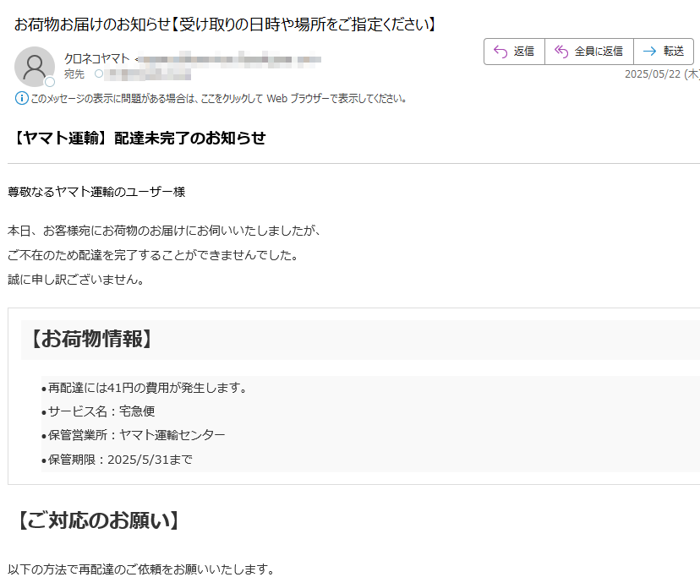Click the 41円 redelivery fee line
The height and width of the screenshot is (588, 700).
147,389
